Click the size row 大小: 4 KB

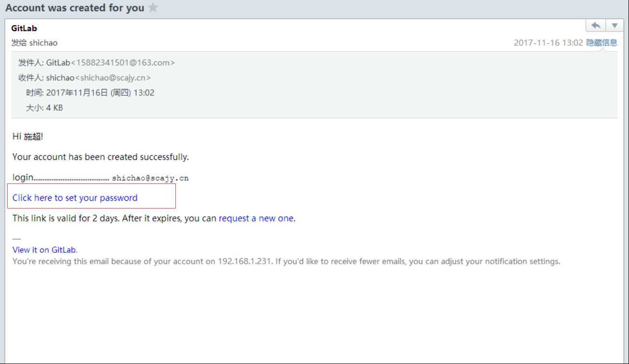[x=44, y=108]
